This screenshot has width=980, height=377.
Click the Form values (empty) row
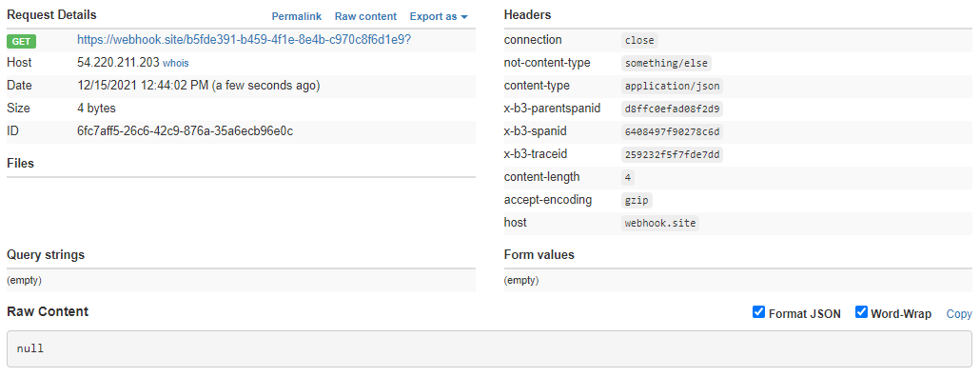click(x=738, y=281)
